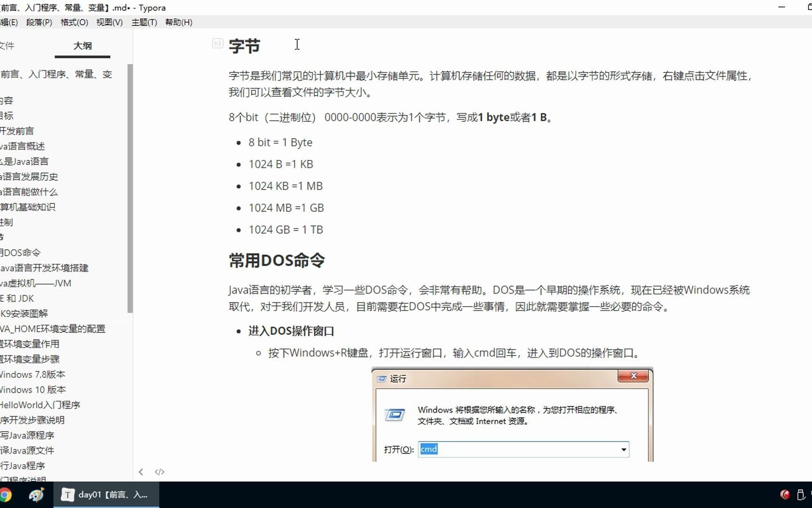Image resolution: width=812 pixels, height=508 pixels.
Task: Open Java语言发展历史 outline entry
Action: pyautogui.click(x=29, y=176)
